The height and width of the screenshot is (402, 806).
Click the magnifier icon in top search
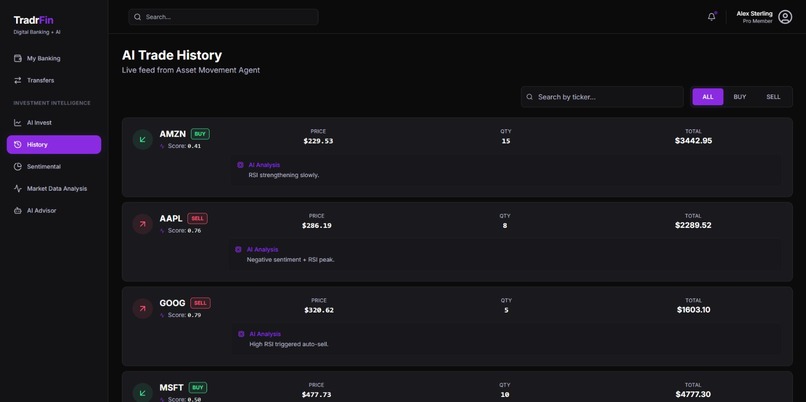coord(137,17)
